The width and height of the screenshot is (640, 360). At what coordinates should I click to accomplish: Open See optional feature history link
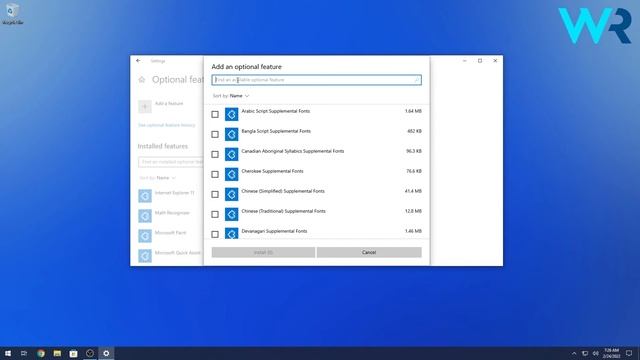(167, 125)
